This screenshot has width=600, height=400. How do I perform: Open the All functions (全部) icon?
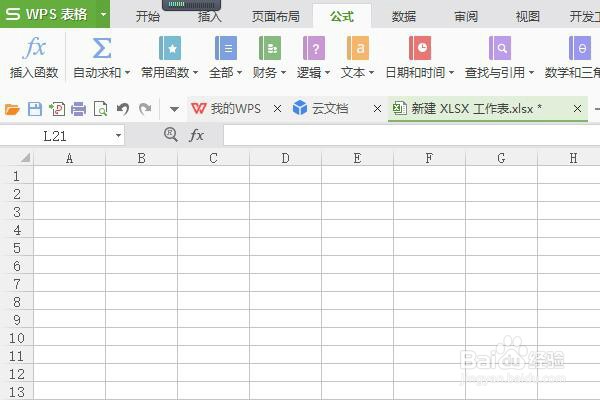point(226,48)
